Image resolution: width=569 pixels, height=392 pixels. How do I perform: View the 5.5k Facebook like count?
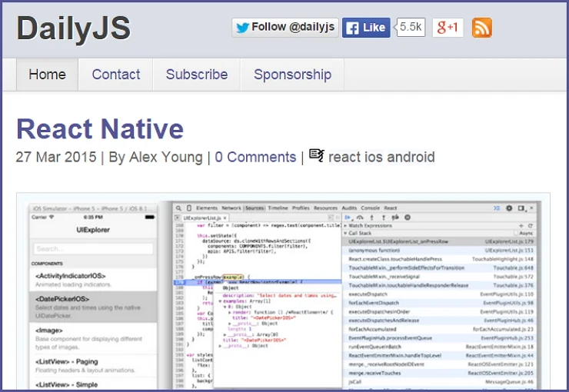411,27
